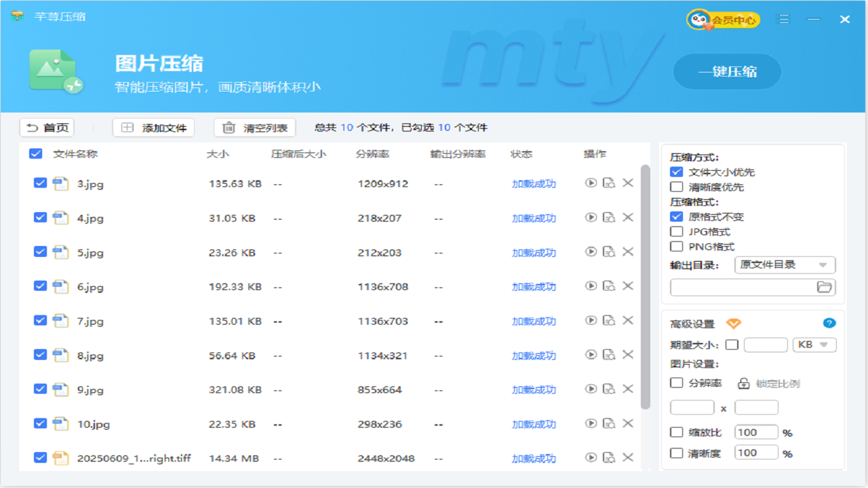Expand the 原文件目录 output directory dropdown
The image size is (868, 488).
click(x=785, y=265)
